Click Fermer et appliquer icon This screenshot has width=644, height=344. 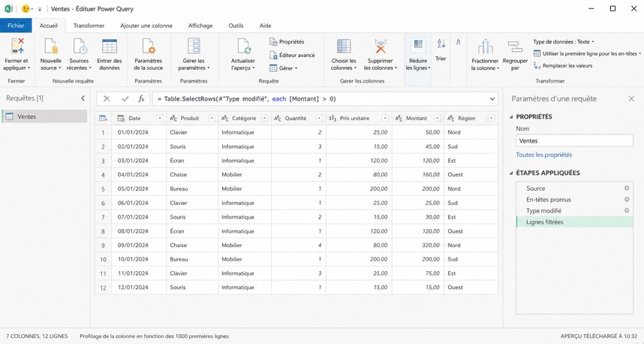17,46
